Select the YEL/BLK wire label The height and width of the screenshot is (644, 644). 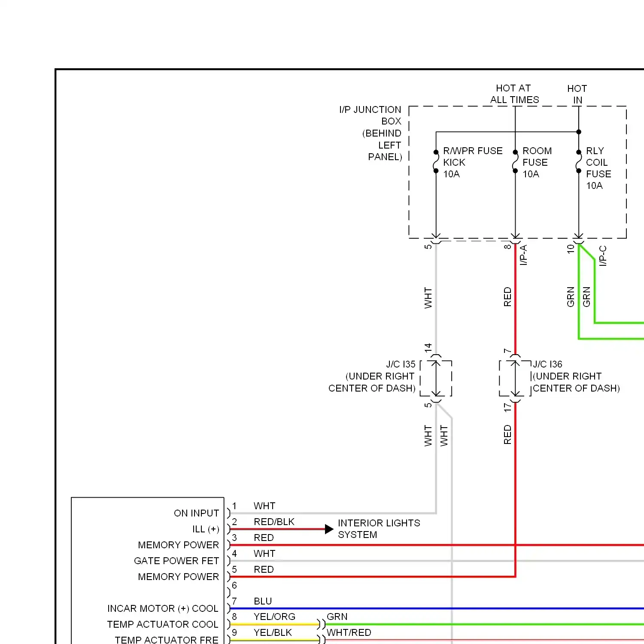coord(273,632)
